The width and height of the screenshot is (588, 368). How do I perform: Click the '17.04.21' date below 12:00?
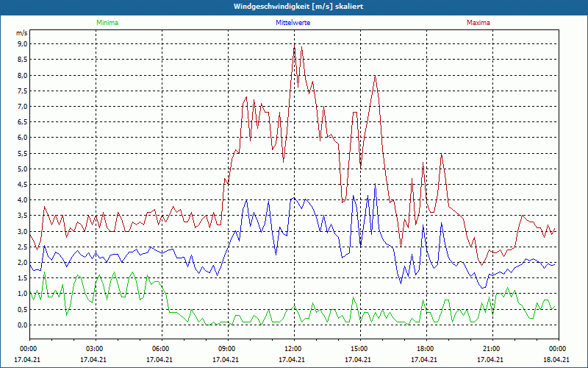coord(292,360)
